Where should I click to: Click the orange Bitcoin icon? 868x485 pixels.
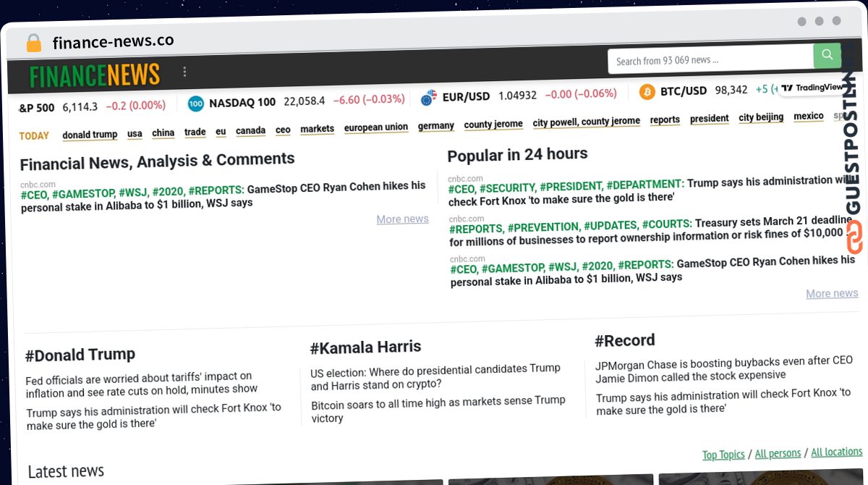[x=647, y=92]
